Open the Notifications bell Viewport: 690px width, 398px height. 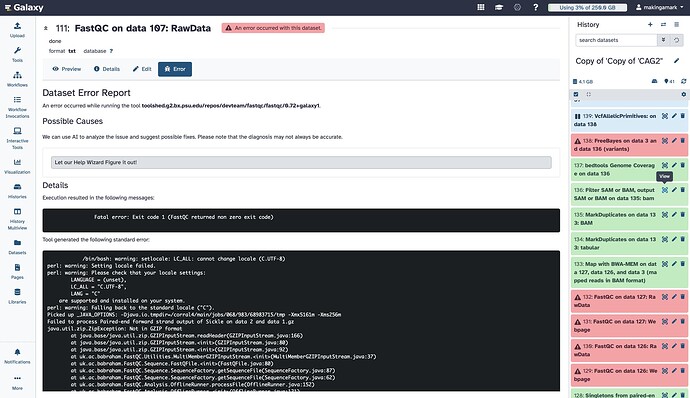[17, 356]
